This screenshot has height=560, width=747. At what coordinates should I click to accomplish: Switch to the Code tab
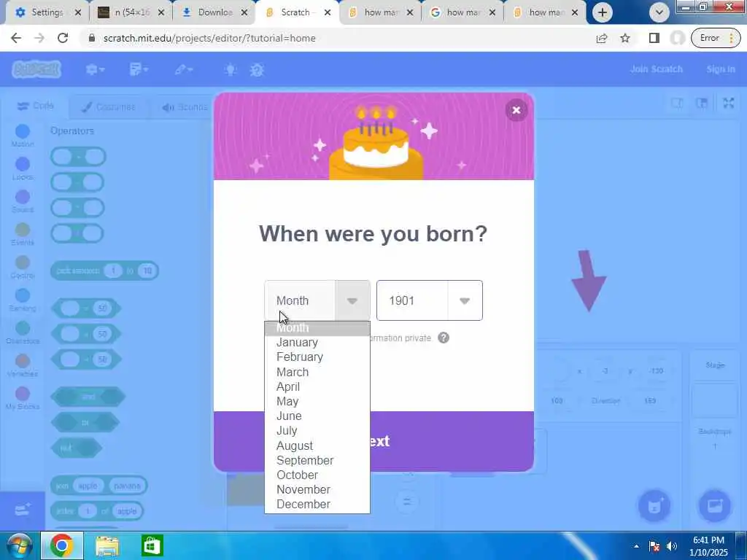click(35, 106)
